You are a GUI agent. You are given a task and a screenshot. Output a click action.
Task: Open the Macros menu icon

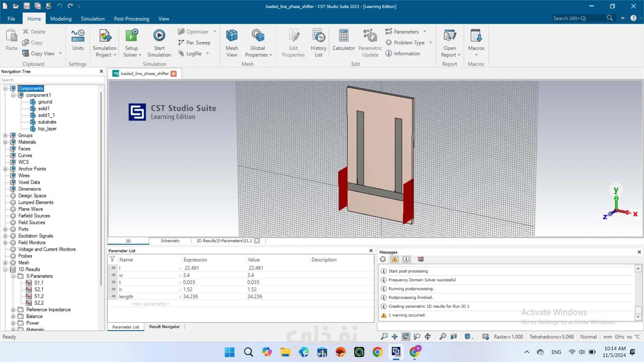coord(476,36)
